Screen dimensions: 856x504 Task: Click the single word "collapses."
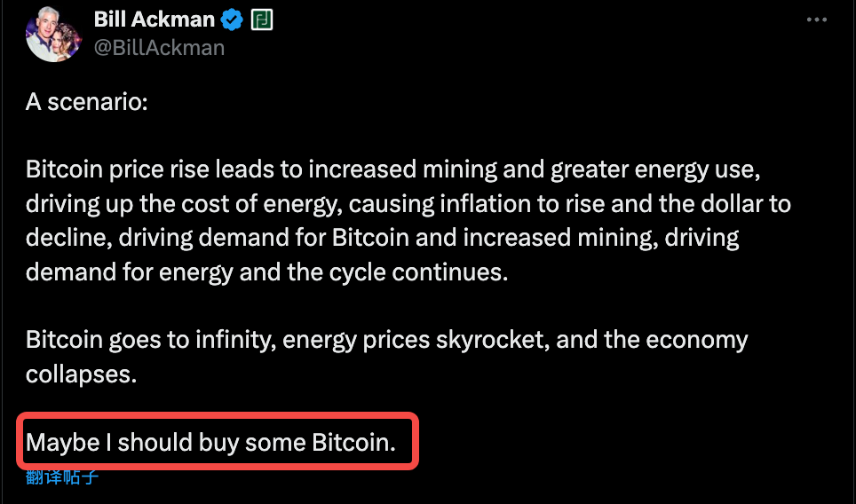(x=81, y=374)
